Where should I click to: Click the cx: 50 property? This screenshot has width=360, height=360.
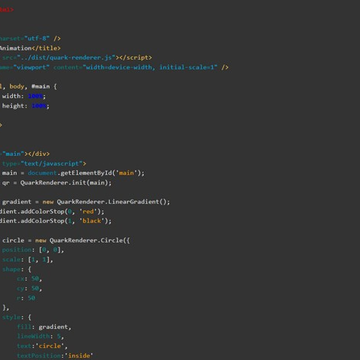29,279
